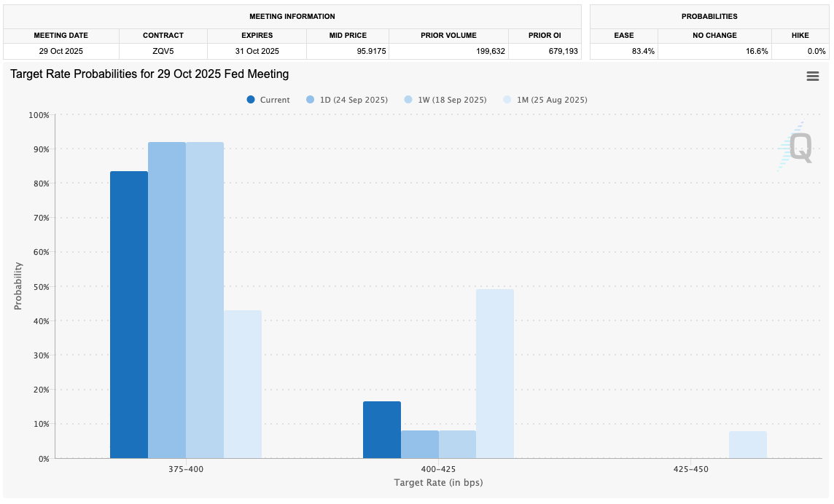834x504 pixels.
Task: Click the 1M legend circle marker
Action: 507,100
